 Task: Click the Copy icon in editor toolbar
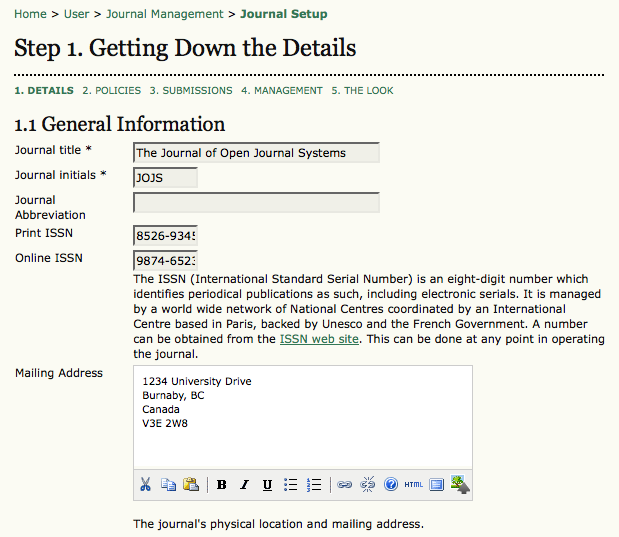[x=168, y=485]
